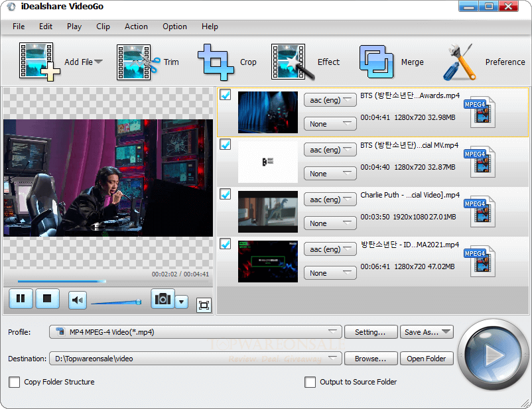Click the Open Folder button
532x409 pixels.
tap(427, 359)
